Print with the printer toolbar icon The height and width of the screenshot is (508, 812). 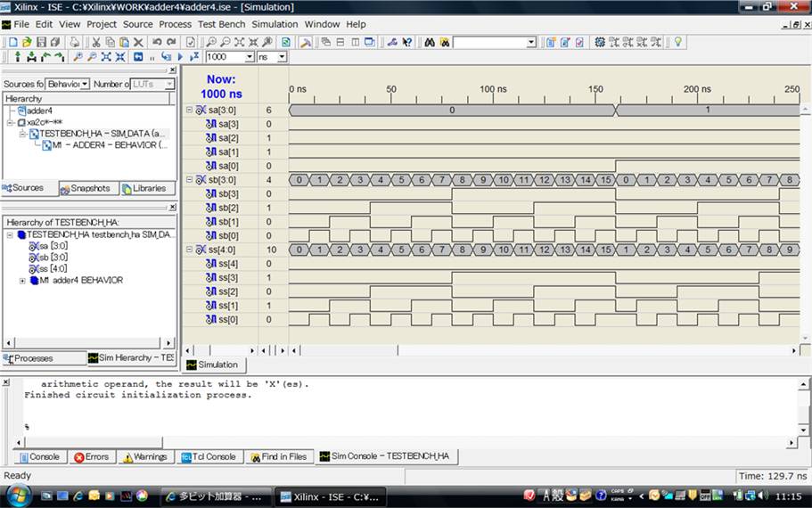click(75, 43)
